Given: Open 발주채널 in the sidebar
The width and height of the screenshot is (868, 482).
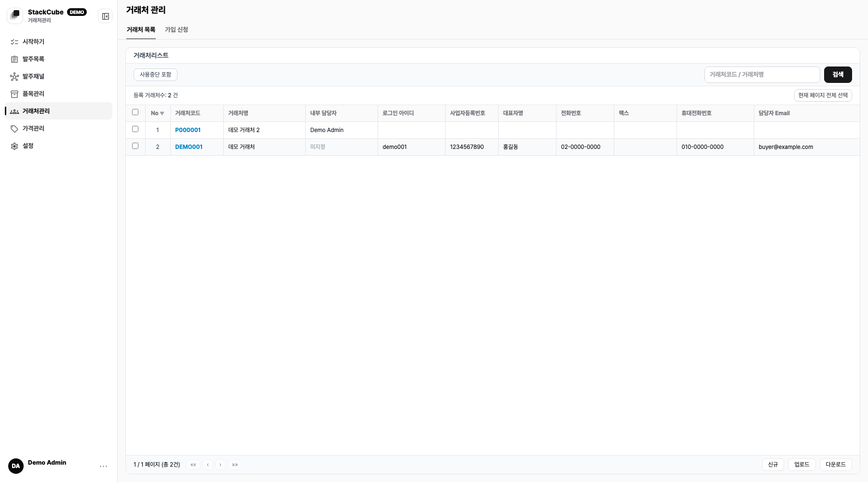Looking at the screenshot, I should (58, 77).
